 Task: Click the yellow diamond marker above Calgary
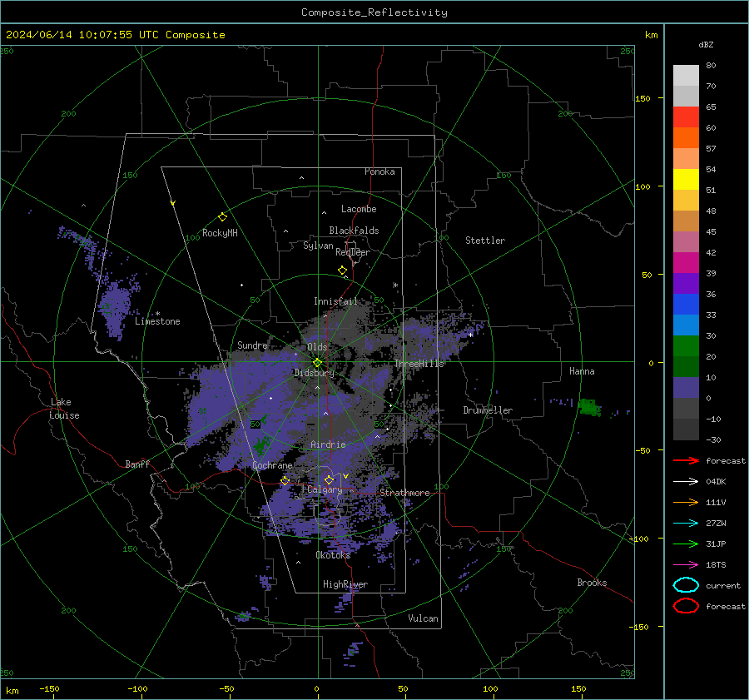[x=329, y=479]
